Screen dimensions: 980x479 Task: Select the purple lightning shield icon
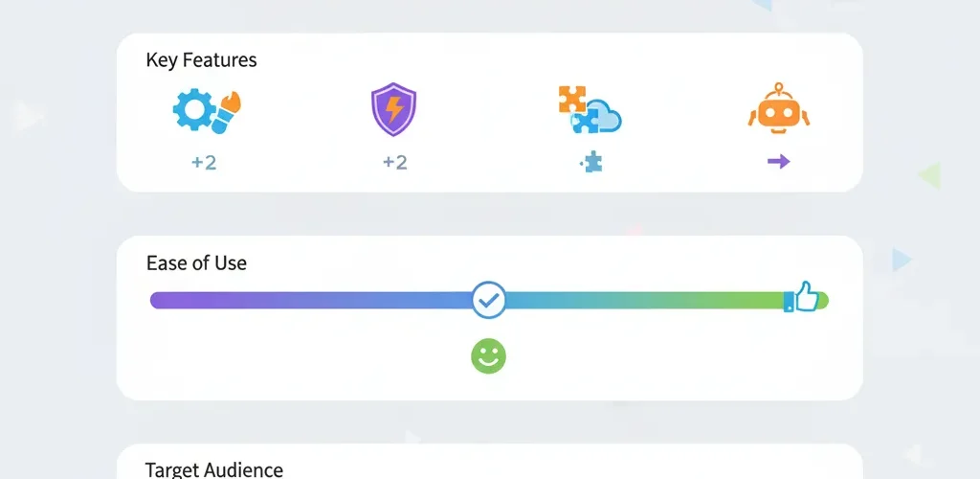coord(393,110)
